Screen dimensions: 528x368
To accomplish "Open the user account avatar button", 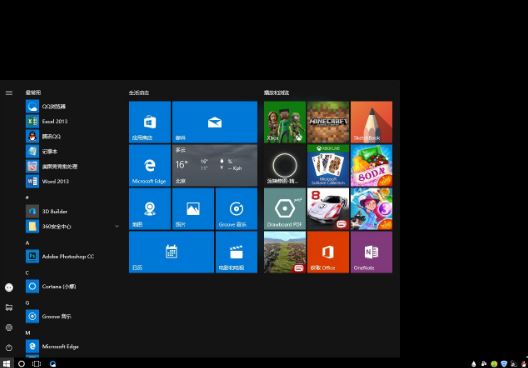I will 9,287.
